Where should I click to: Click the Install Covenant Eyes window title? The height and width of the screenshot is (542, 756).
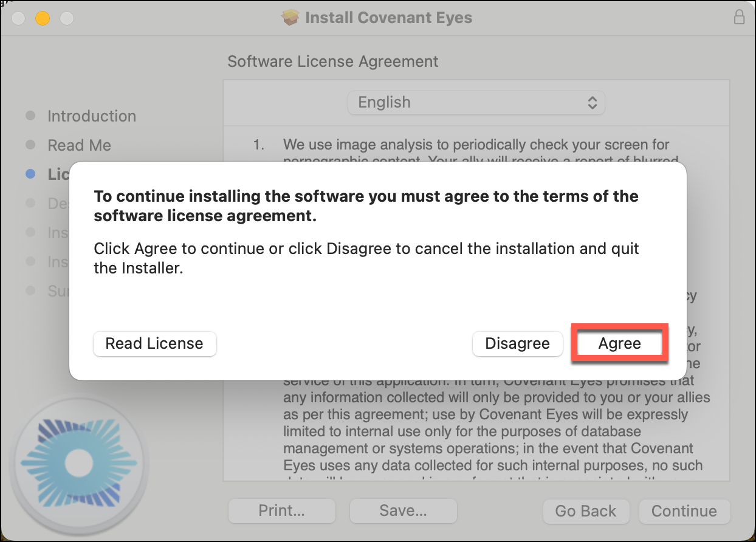388,17
